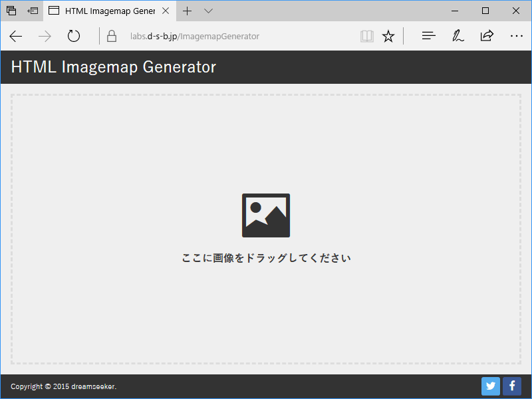This screenshot has height=399, width=532.
Task: Open the Hub favorites and history icon
Action: click(x=429, y=37)
